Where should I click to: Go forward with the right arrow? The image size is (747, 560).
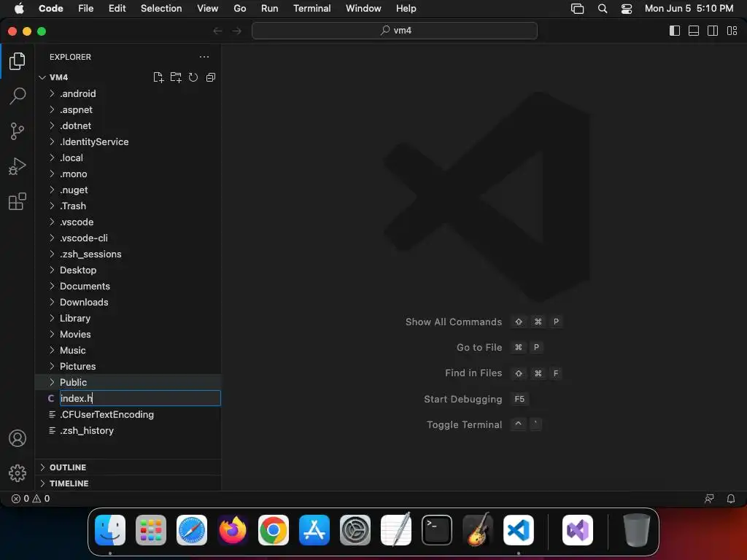point(237,31)
